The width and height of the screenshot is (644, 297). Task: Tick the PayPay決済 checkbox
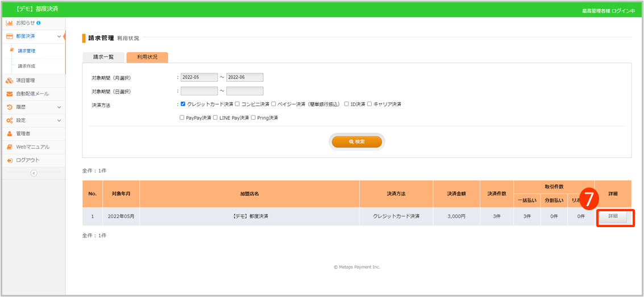(182, 118)
